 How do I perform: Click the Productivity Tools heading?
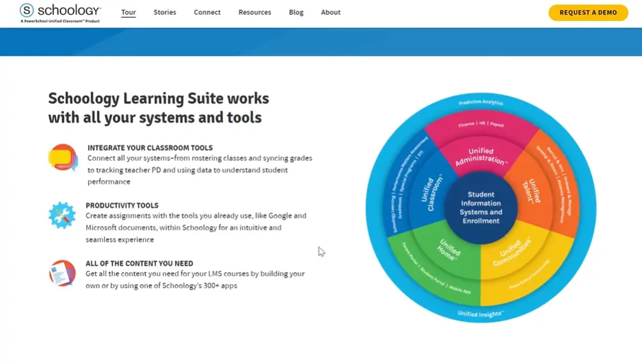pos(122,206)
